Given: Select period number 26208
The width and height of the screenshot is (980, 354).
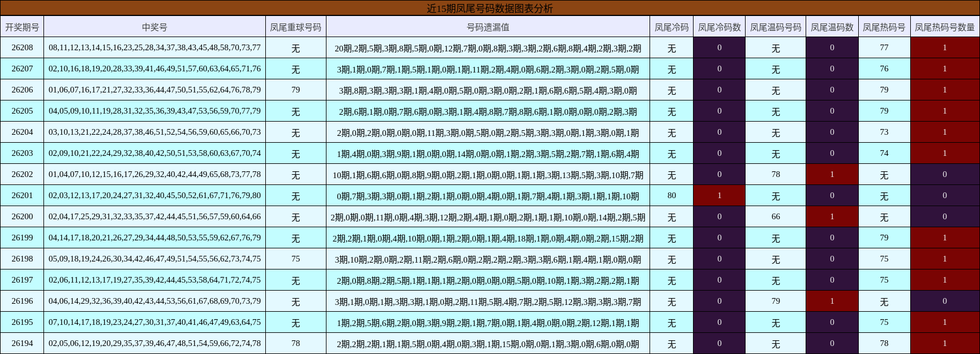Looking at the screenshot, I should click(22, 48).
